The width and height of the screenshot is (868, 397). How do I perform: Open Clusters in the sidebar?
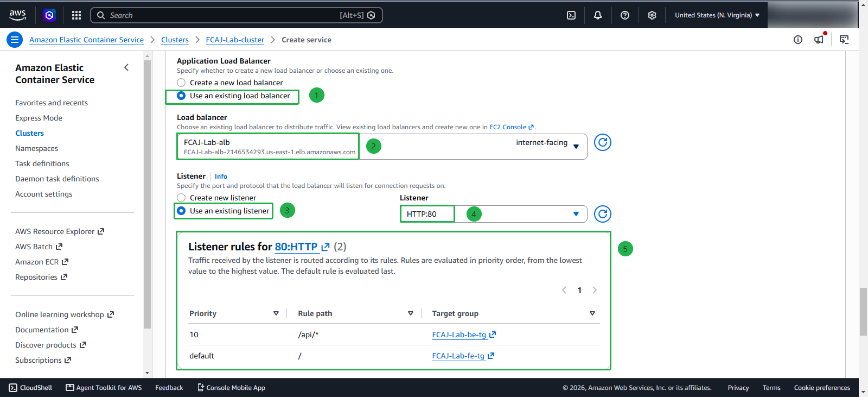click(29, 133)
